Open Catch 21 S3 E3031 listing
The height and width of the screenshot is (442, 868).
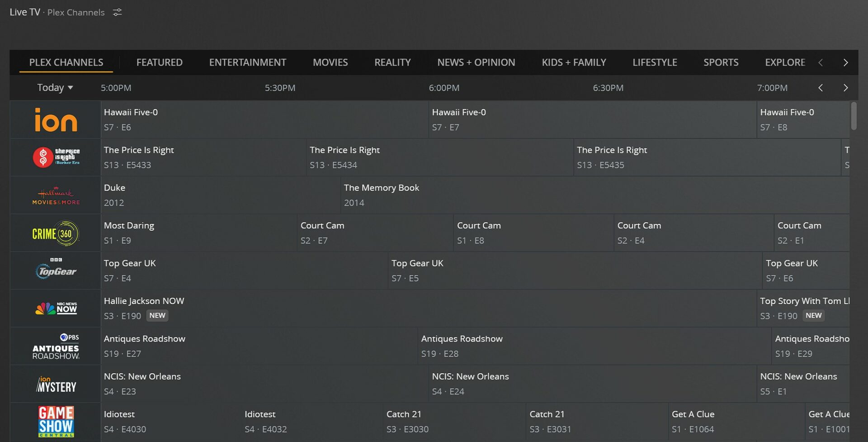[597, 422]
